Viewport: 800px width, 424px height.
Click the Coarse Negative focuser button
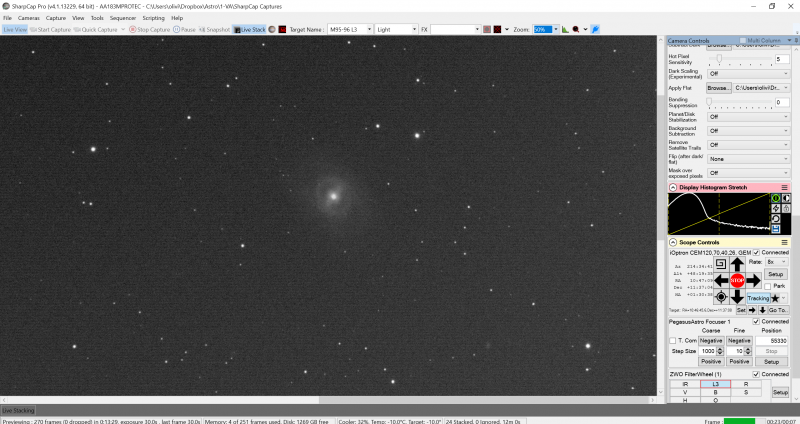711,340
